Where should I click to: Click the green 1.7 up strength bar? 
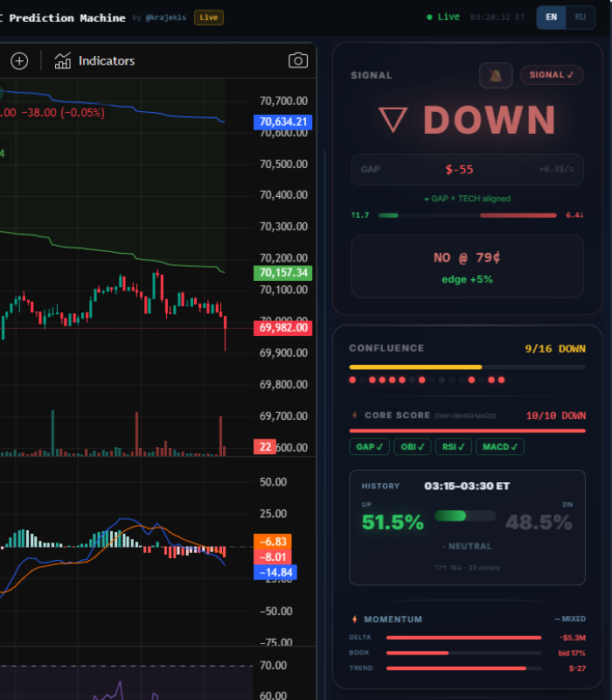point(387,215)
